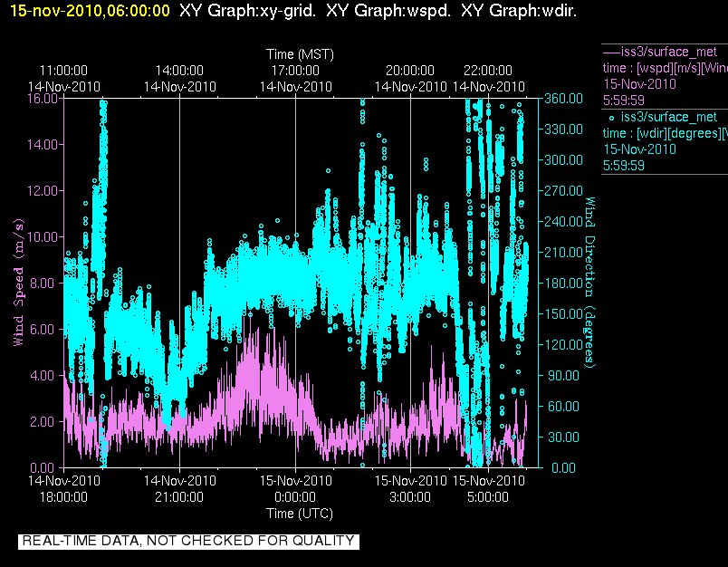Click the 11:00:00 MST tick label
This screenshot has height=567, width=728.
pyautogui.click(x=63, y=71)
